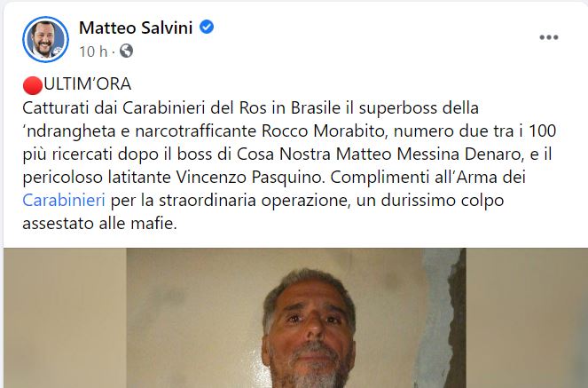
Task: Click the 10 h post timestamp
Action: pyautogui.click(x=93, y=51)
